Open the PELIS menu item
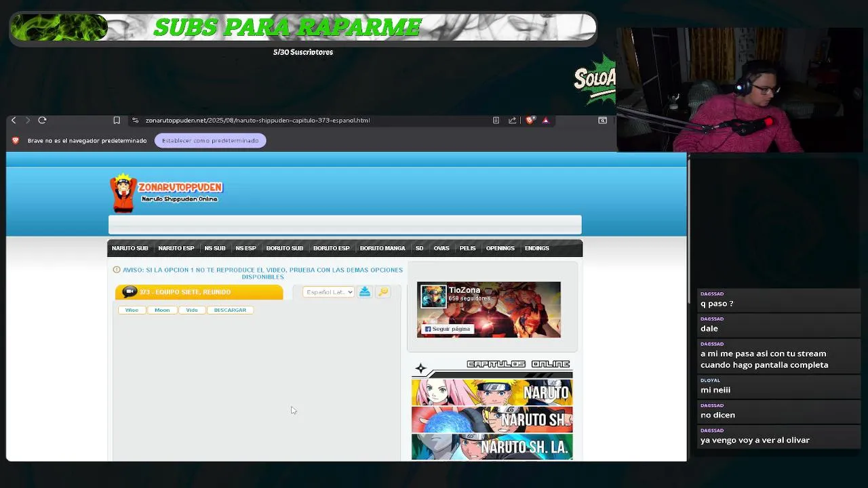 tap(467, 248)
